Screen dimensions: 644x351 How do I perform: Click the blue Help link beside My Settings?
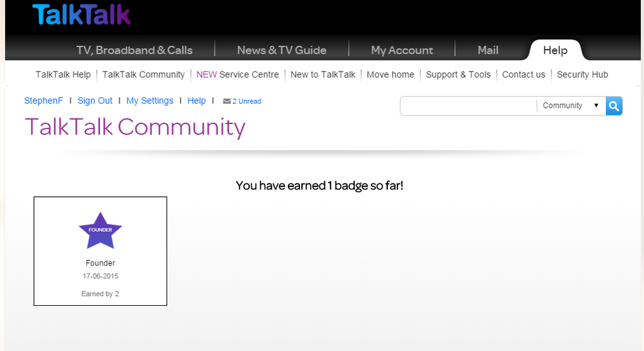pyautogui.click(x=197, y=101)
